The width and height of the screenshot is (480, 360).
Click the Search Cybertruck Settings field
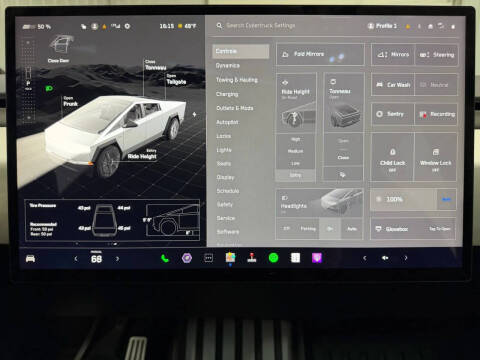click(261, 25)
